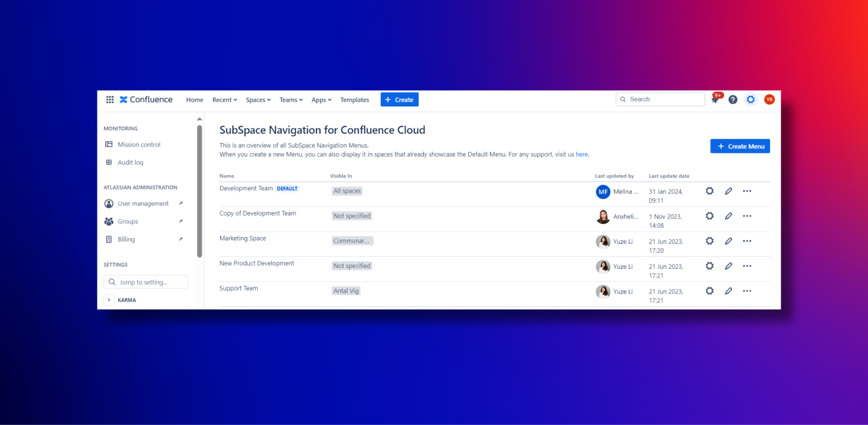
Task: Open the settings gear in top bar
Action: pyautogui.click(x=751, y=100)
